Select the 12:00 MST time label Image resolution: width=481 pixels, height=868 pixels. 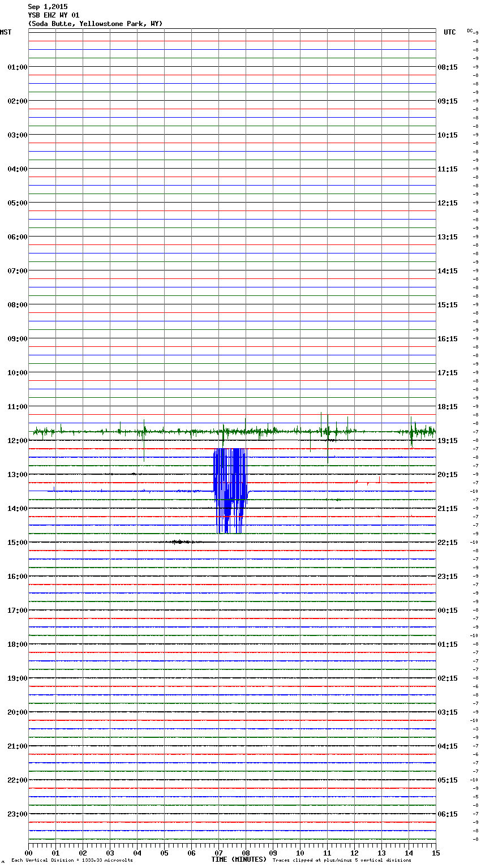18,441
